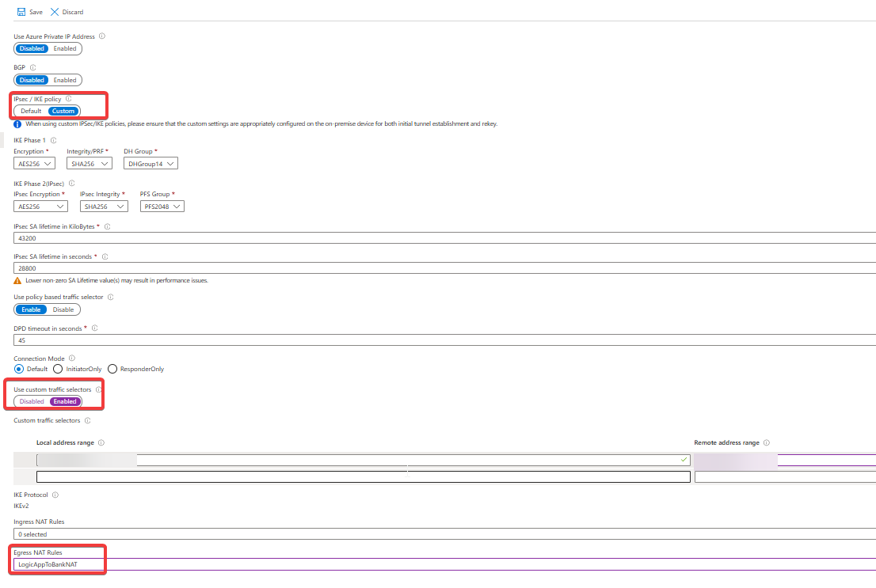This screenshot has width=876, height=588.
Task: Set policy based traffic selector to Disable
Action: pyautogui.click(x=63, y=310)
